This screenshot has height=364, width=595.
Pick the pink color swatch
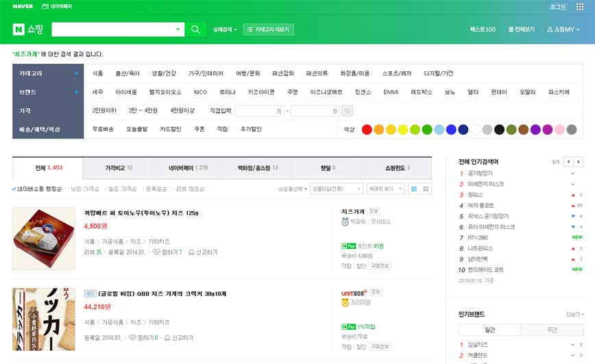[x=560, y=130]
